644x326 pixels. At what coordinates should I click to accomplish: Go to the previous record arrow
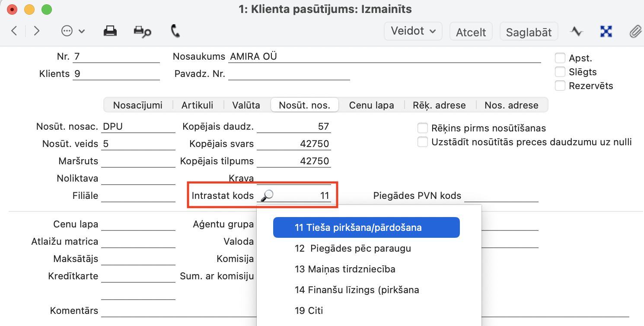[14, 31]
